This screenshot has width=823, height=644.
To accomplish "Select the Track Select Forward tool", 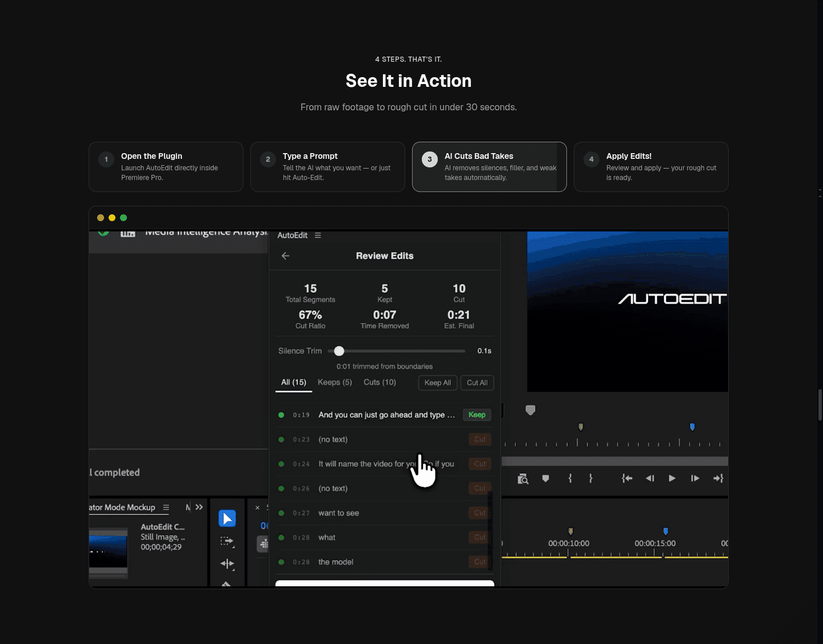I will 227,541.
